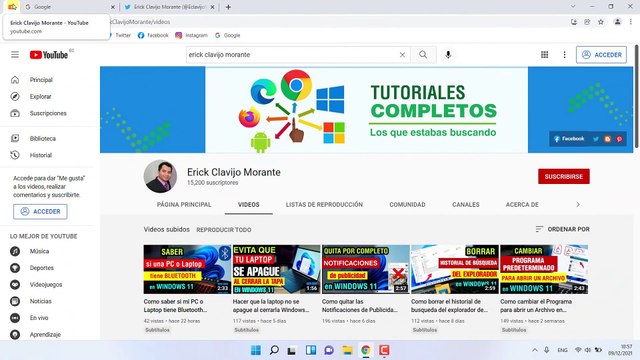
Task: Show hidden tray icons chevron
Action: tap(535, 350)
